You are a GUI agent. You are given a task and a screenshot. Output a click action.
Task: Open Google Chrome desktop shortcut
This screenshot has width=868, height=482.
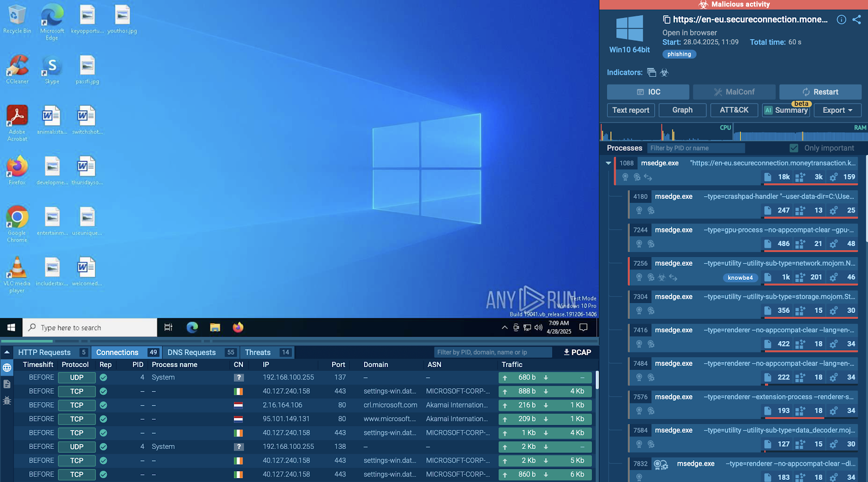pyautogui.click(x=17, y=224)
